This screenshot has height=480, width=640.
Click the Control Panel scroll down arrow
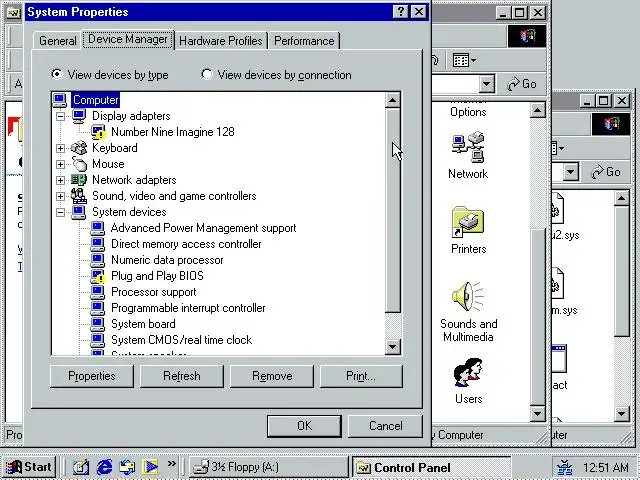(537, 414)
